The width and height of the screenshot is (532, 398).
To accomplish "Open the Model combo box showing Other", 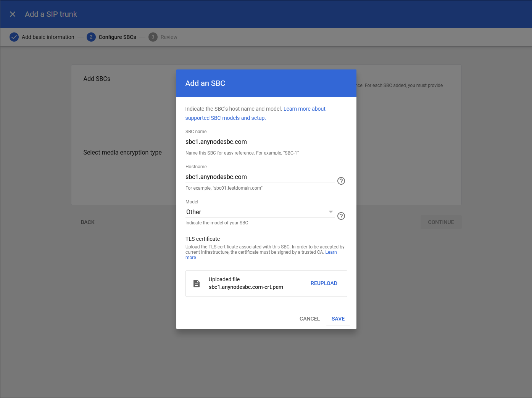I will coord(260,212).
